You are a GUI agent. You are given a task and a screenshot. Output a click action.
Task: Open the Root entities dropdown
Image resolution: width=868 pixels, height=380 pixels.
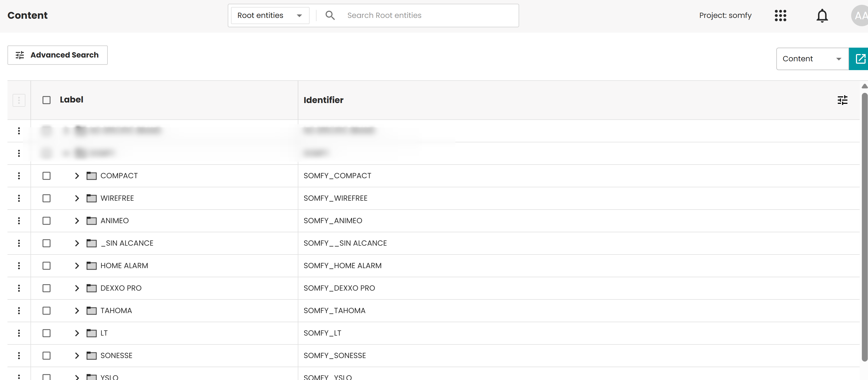coord(270,16)
